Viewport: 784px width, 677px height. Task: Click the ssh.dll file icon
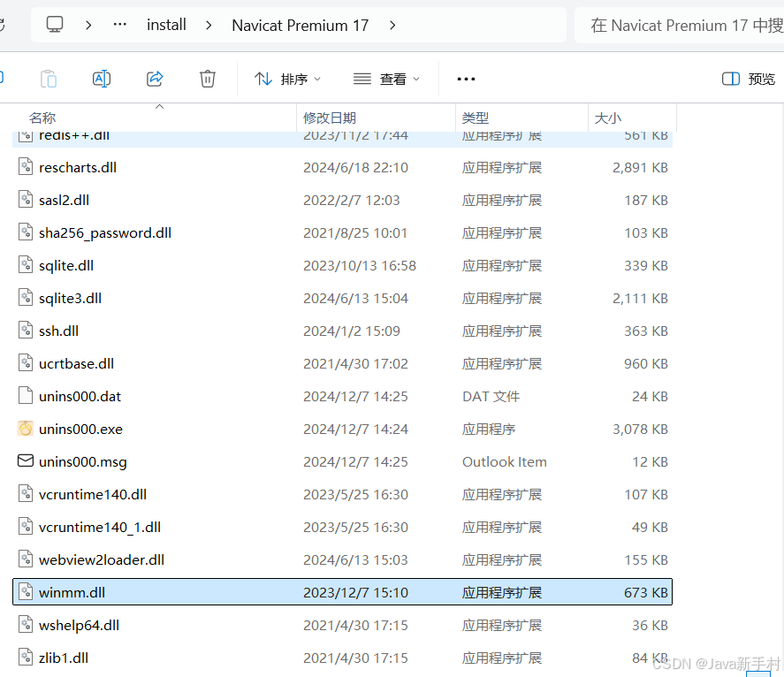[x=26, y=330]
